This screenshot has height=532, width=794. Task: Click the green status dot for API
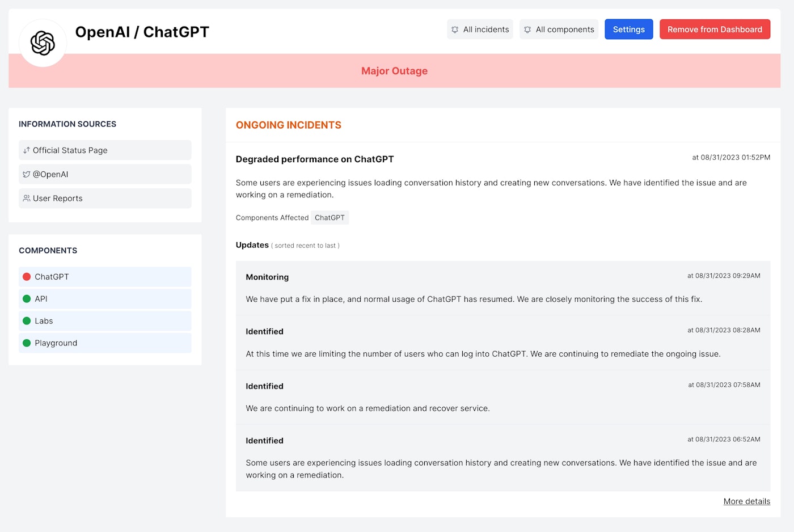[27, 299]
